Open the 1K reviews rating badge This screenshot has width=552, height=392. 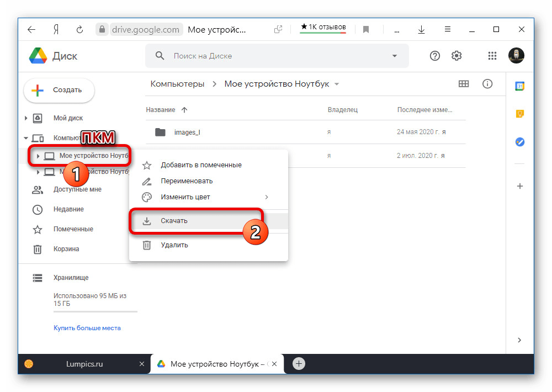point(323,28)
